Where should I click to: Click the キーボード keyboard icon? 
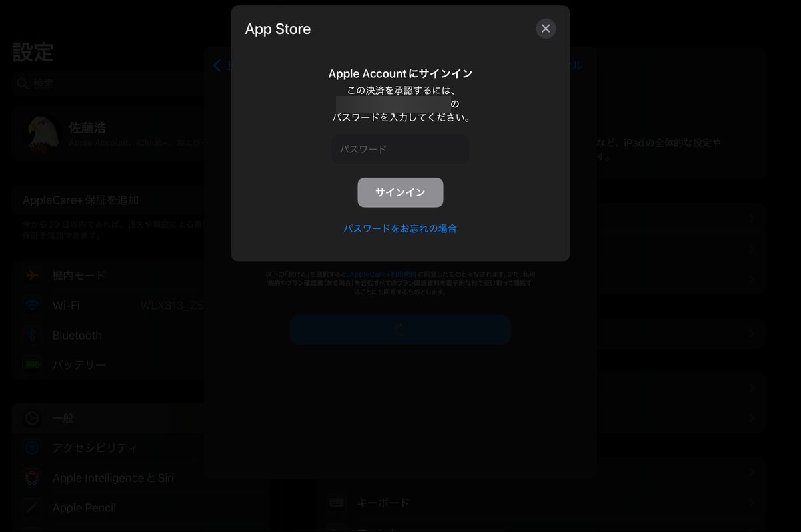point(337,503)
